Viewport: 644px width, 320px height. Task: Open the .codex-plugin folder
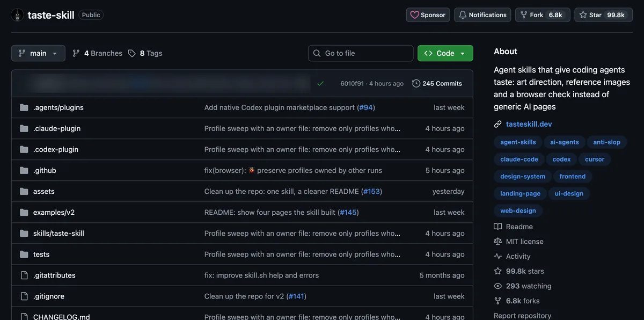point(56,149)
